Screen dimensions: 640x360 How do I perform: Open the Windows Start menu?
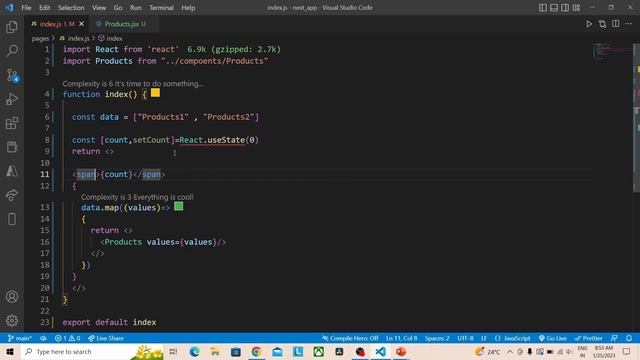[x=10, y=352]
